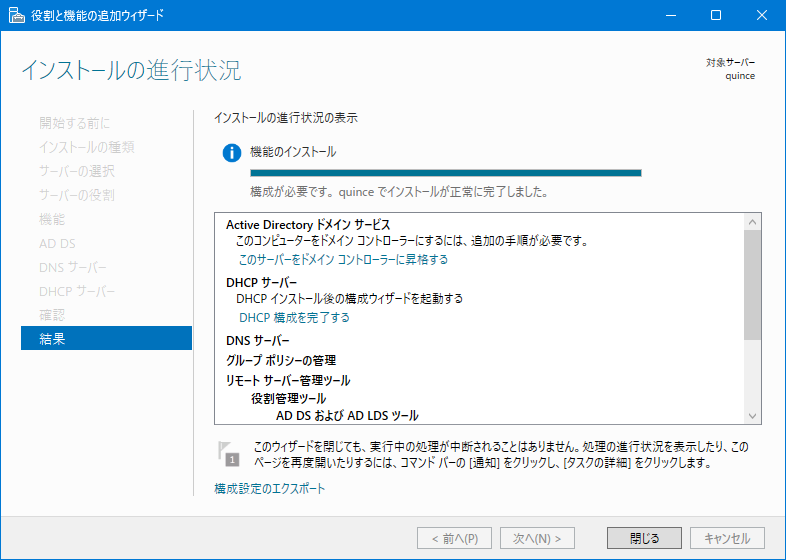This screenshot has height=560, width=786.
Task: Click the 閉じる button
Action: click(x=644, y=538)
